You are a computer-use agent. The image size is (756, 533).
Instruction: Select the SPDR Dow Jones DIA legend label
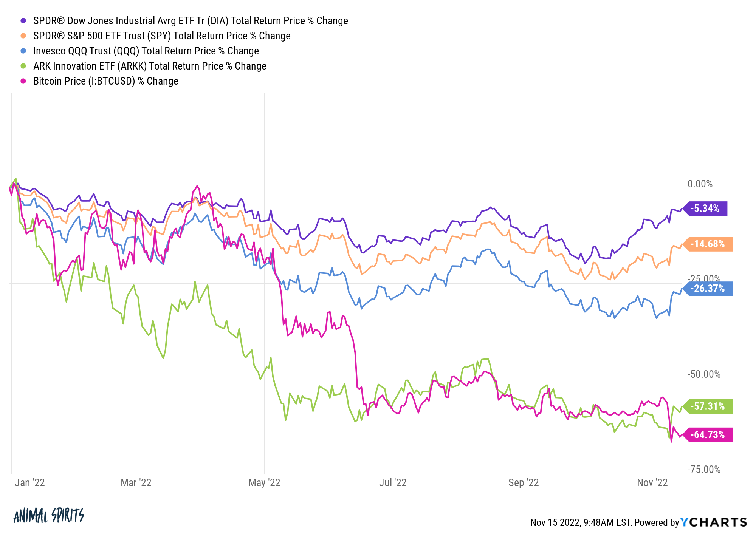[191, 21]
